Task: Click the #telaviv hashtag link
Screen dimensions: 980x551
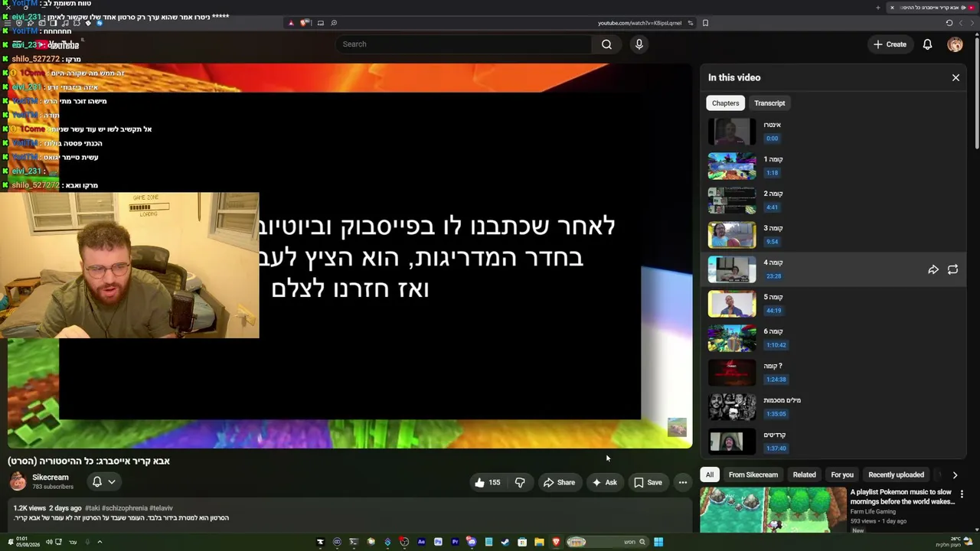Action: (161, 508)
